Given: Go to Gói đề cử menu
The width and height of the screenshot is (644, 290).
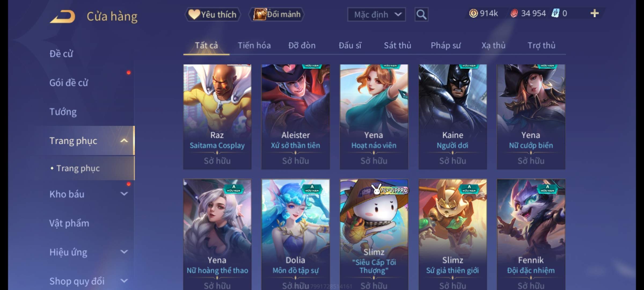Looking at the screenshot, I should coord(69,83).
